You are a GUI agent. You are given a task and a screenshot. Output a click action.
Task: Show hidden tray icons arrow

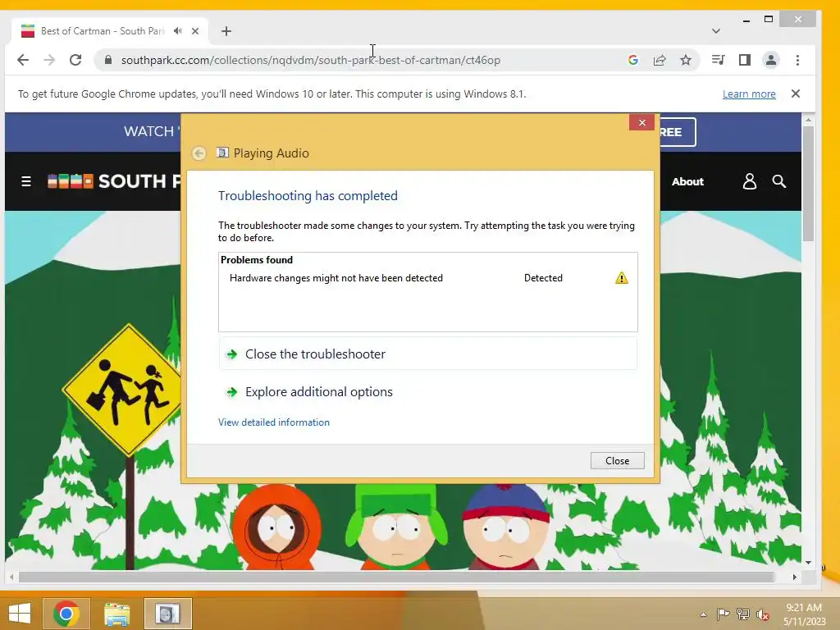click(703, 614)
